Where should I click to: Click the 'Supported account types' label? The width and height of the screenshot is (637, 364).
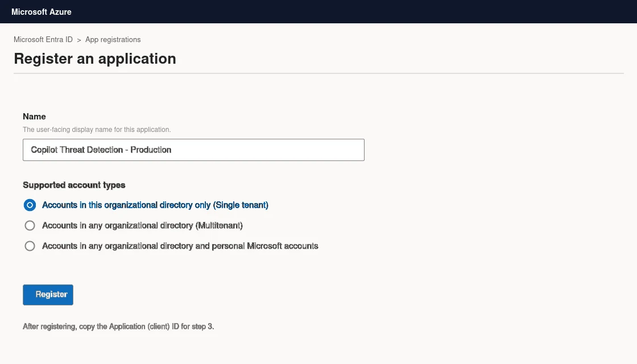point(74,185)
